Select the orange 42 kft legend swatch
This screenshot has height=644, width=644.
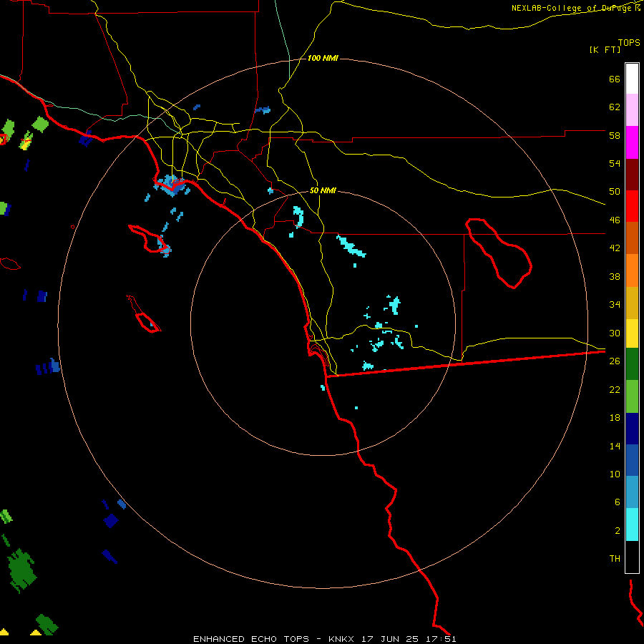click(632, 270)
